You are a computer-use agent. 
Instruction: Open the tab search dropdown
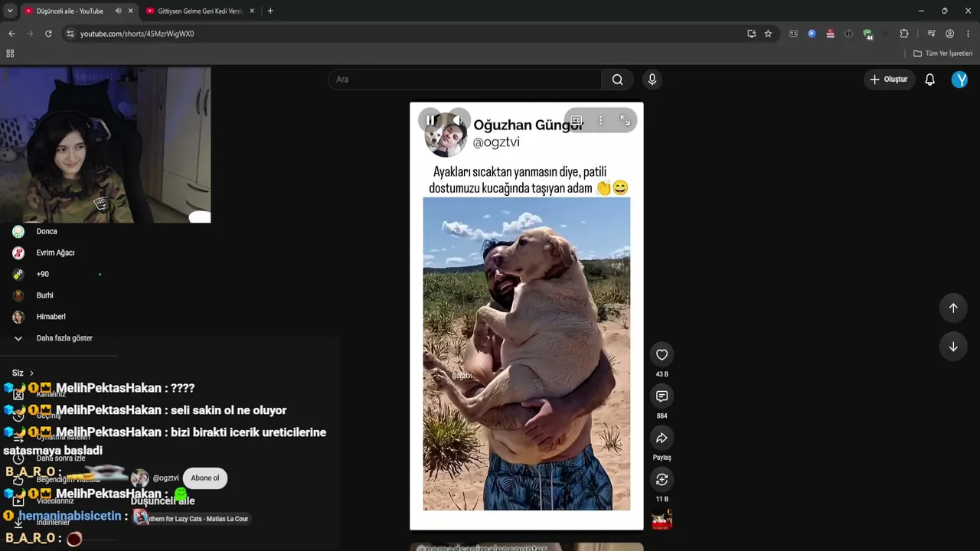pos(10,11)
